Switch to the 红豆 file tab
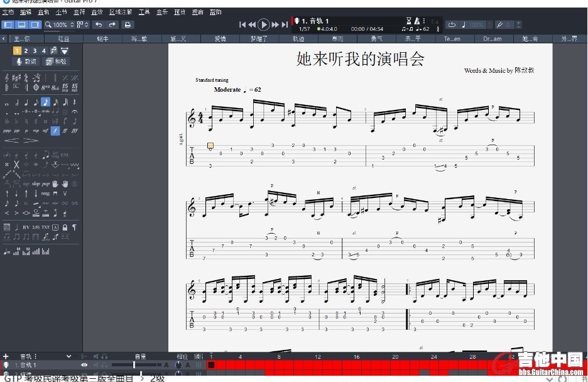This screenshot has width=588, height=382. (x=63, y=38)
